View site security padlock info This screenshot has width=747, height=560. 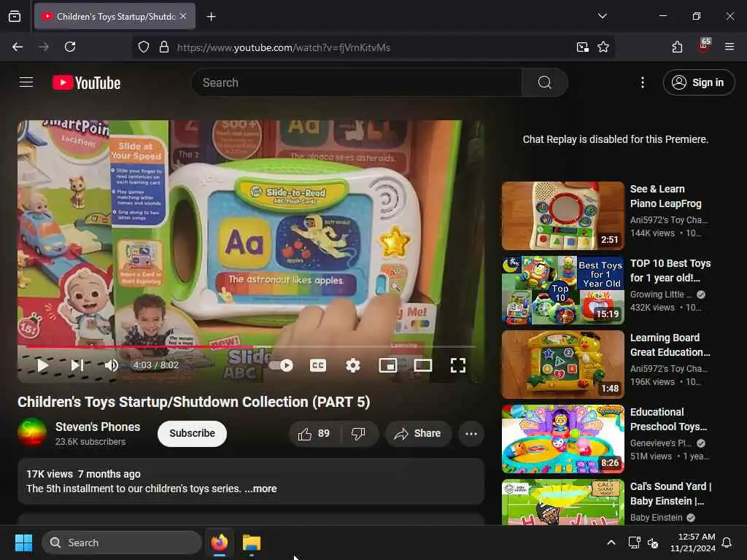(x=164, y=47)
